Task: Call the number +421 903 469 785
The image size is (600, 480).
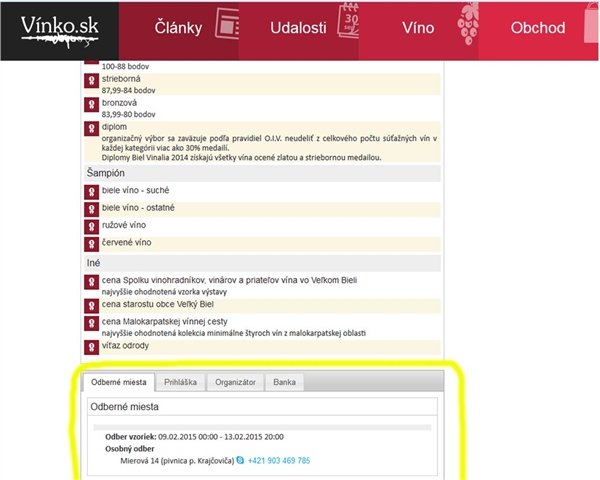Action: coord(279,460)
